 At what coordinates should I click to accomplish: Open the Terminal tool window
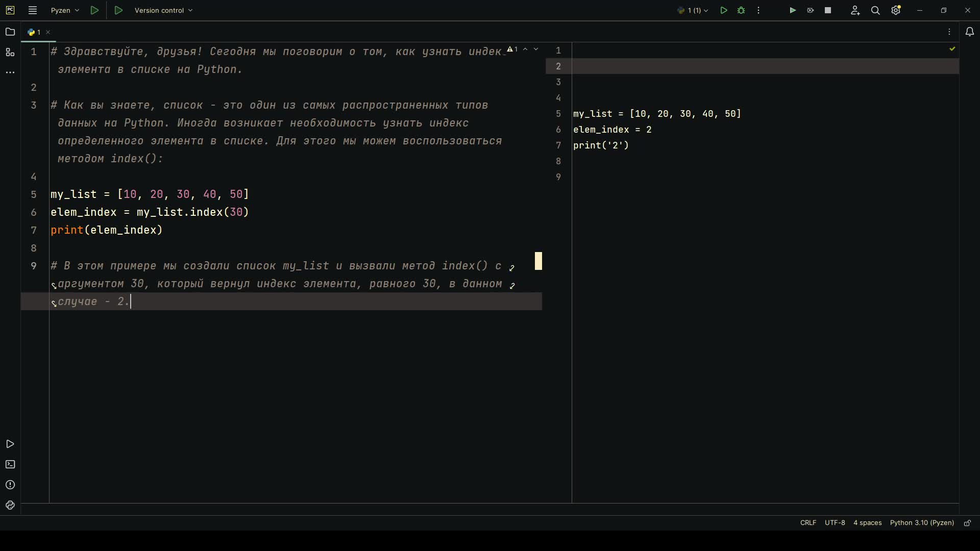point(10,465)
